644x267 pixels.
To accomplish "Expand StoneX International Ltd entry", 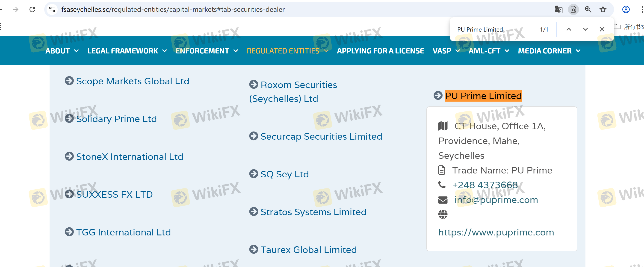I will [x=130, y=157].
